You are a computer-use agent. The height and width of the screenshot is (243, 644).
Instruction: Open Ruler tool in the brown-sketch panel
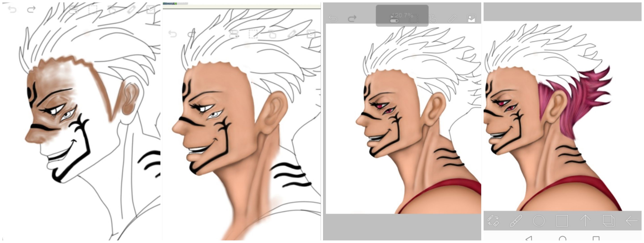click(131, 9)
